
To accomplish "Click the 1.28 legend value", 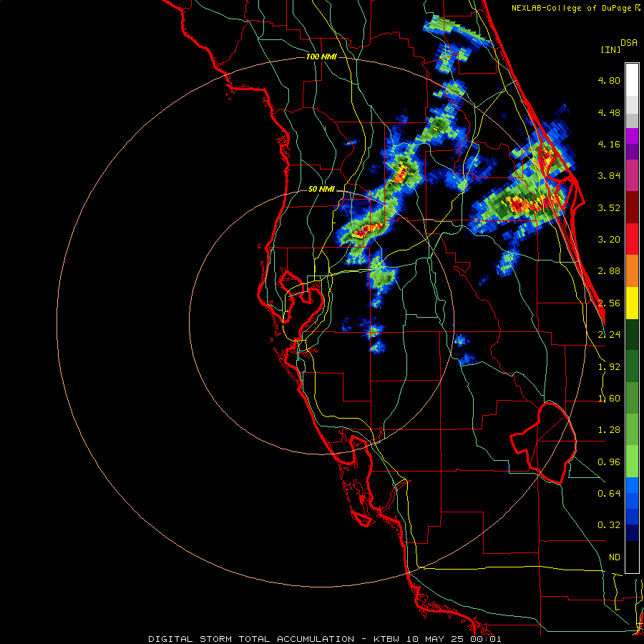I will [609, 430].
